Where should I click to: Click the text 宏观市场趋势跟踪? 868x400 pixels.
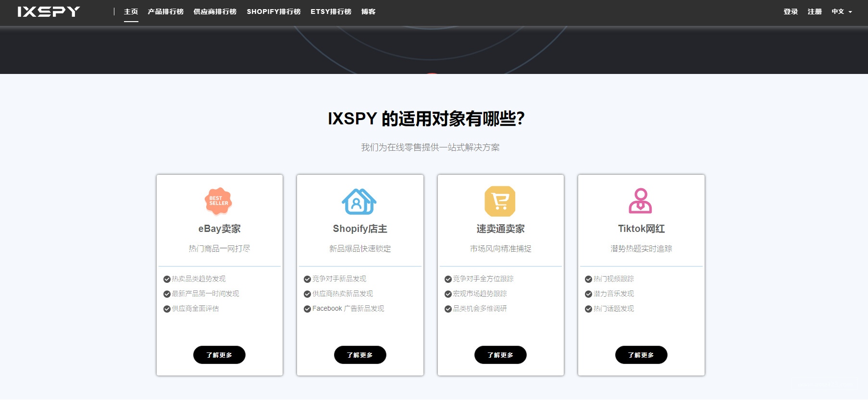(480, 294)
